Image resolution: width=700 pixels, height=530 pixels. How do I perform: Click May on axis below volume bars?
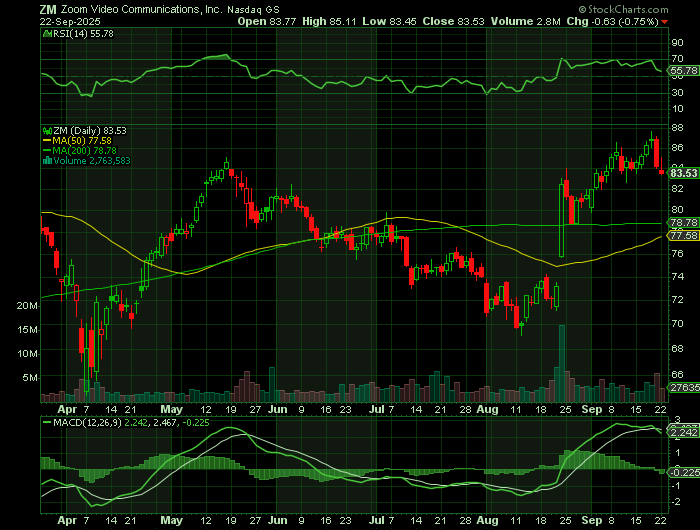pos(172,409)
